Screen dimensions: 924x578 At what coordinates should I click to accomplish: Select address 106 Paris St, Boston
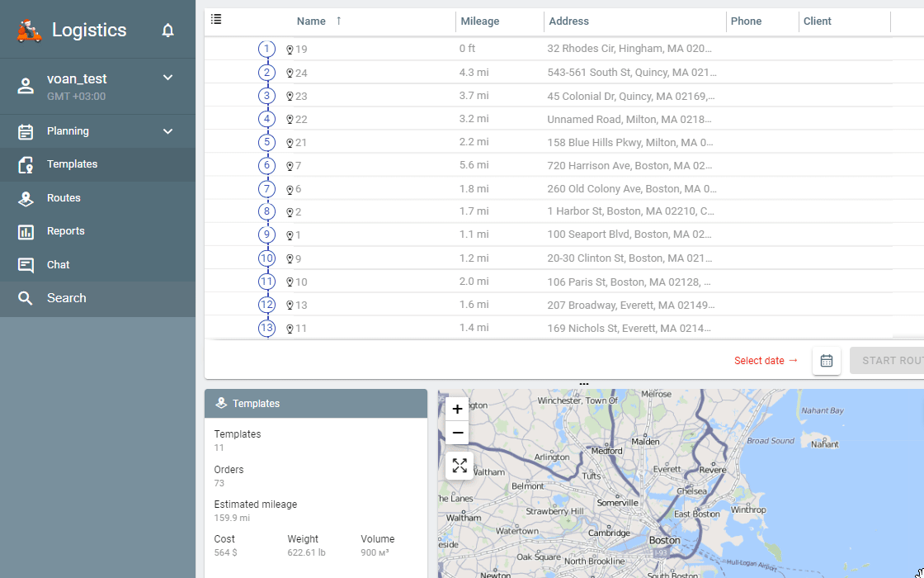point(629,282)
